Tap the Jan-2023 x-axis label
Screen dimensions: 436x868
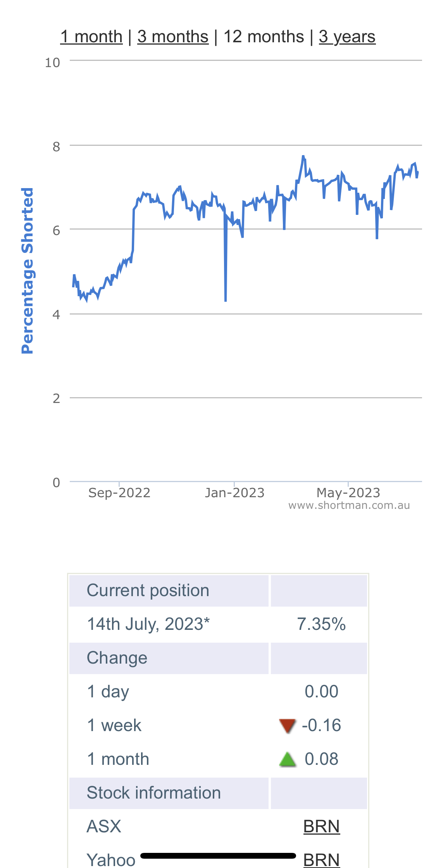pyautogui.click(x=234, y=493)
